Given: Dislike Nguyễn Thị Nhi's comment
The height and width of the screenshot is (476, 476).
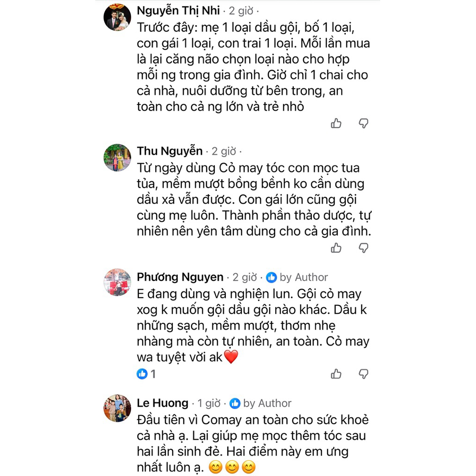Looking at the screenshot, I should coord(364,123).
